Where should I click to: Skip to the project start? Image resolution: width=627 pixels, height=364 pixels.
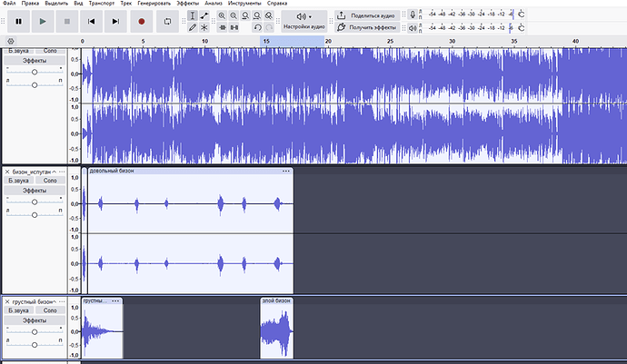pyautogui.click(x=91, y=22)
